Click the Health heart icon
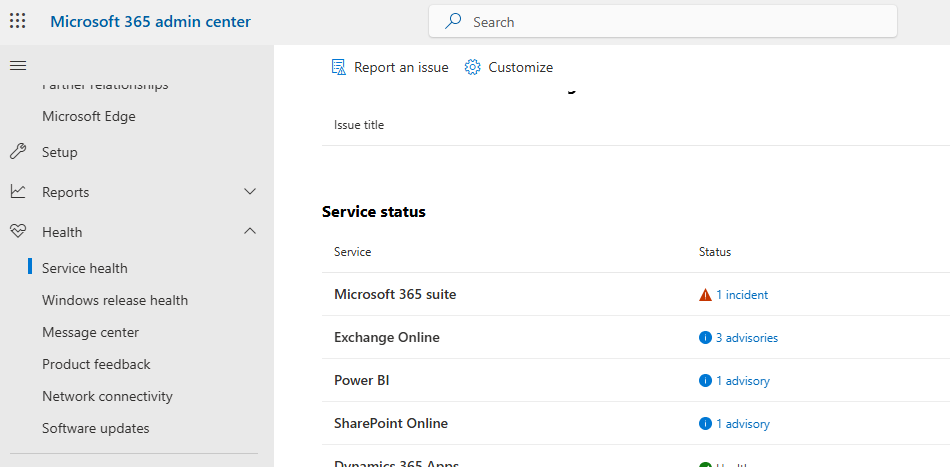 click(x=18, y=231)
